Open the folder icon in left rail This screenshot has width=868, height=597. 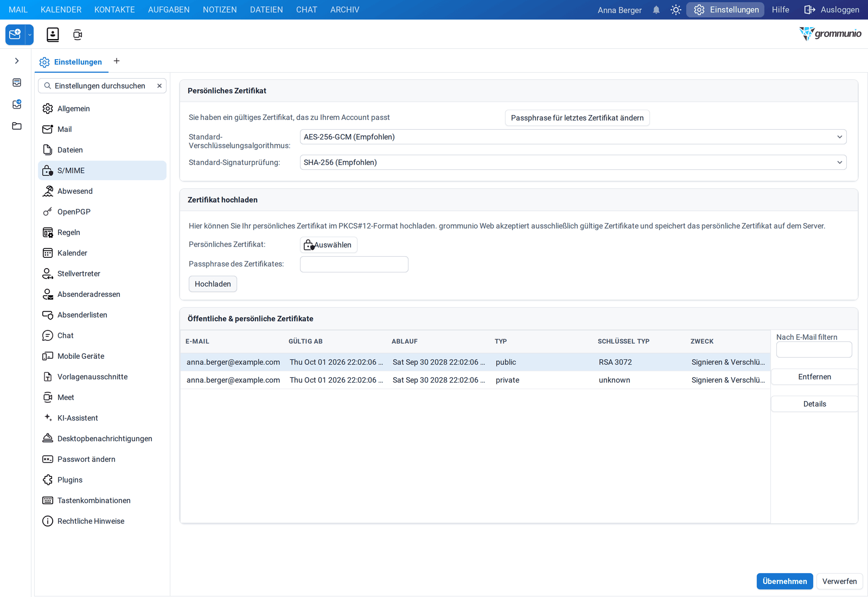pos(17,126)
